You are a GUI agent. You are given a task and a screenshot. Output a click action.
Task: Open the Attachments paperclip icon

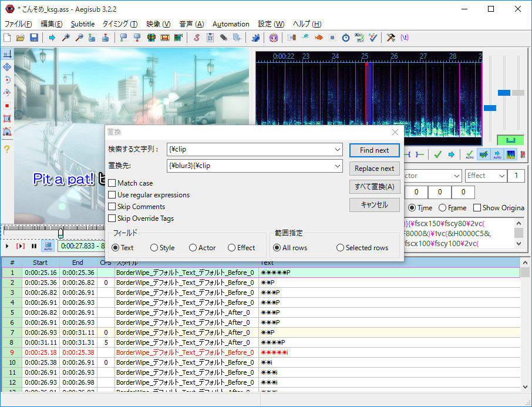tap(224, 38)
